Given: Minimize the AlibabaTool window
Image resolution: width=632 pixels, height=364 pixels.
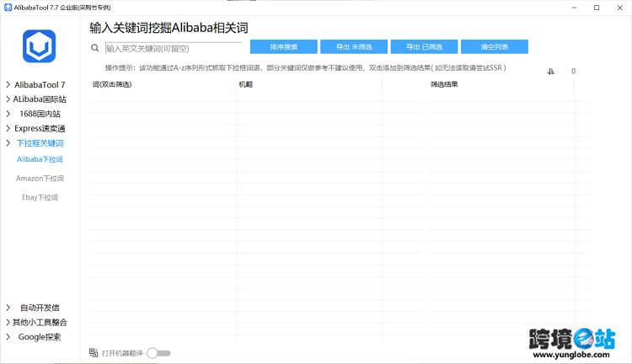Looking at the screenshot, I should click(574, 8).
